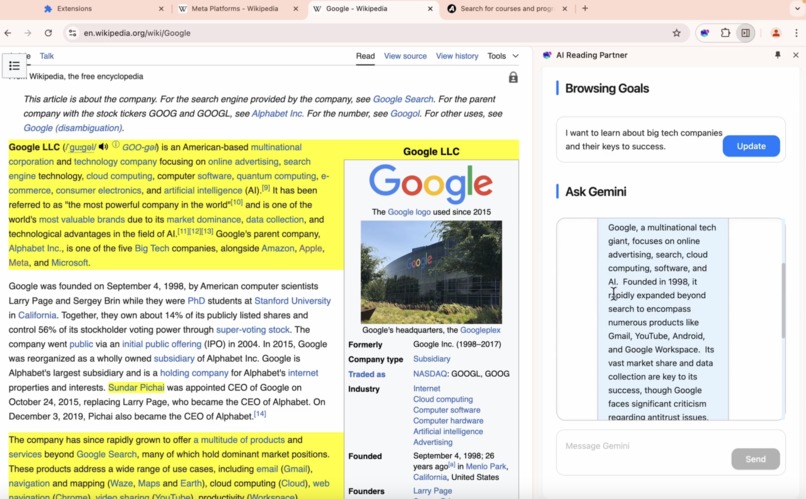Follow the Larry Page founder link

pos(433,491)
